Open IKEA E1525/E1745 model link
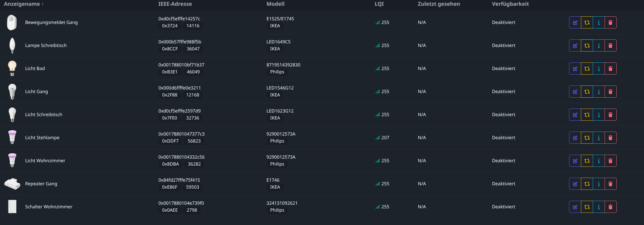644x225 pixels. pos(280,19)
